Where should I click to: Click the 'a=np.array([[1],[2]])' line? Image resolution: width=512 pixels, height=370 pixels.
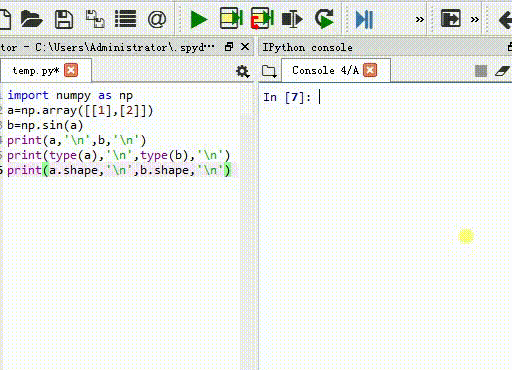[x=80, y=110]
